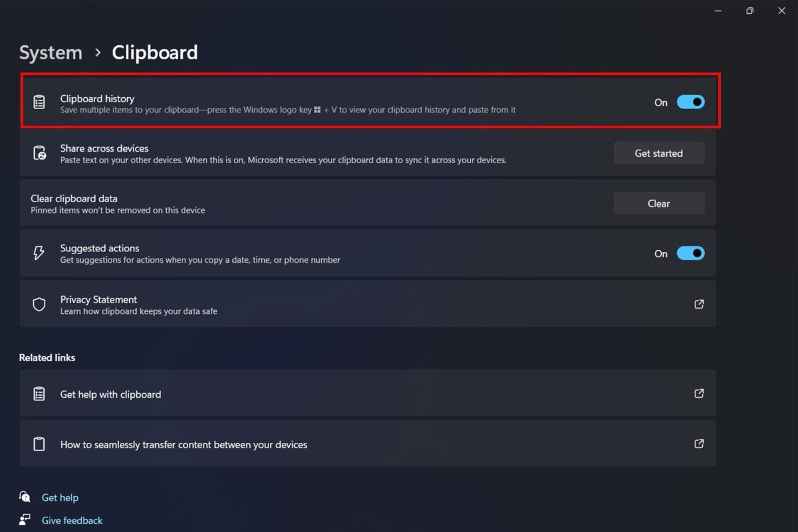Screen dimensions: 798x532
Task: Click the Suggested actions lightning icon
Action: click(x=39, y=253)
